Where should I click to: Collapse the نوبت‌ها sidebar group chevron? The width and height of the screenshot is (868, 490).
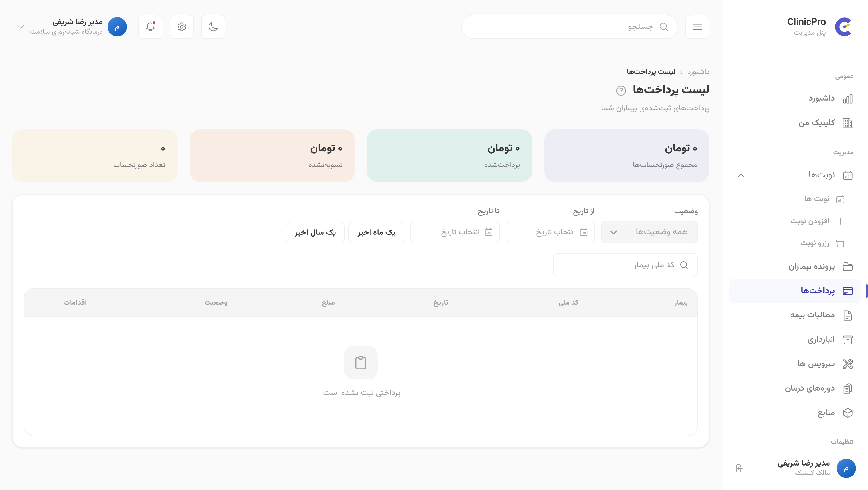741,175
